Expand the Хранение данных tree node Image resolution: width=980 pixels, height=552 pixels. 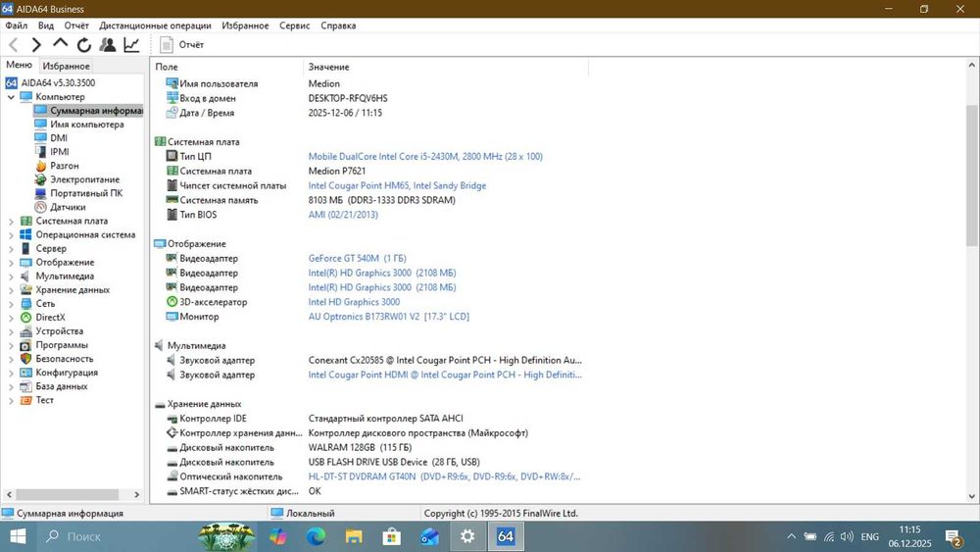click(x=11, y=289)
